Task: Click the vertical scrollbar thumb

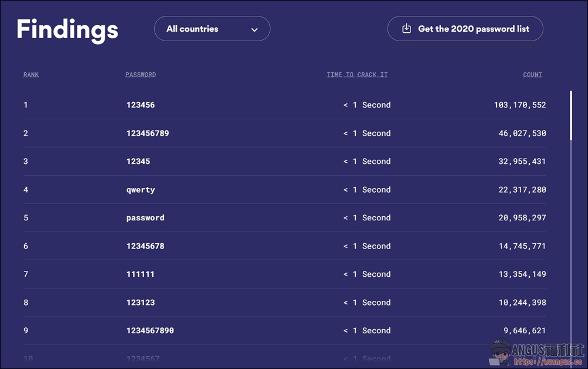Action: (571, 115)
